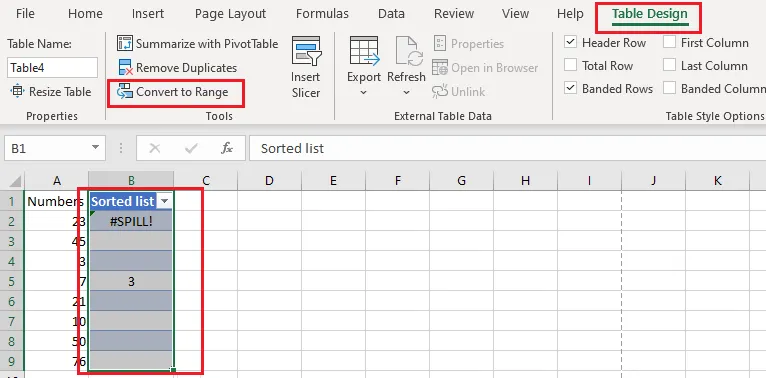Toggle the Banded Rows checkbox
Viewport: 766px width, 378px height.
(x=570, y=88)
